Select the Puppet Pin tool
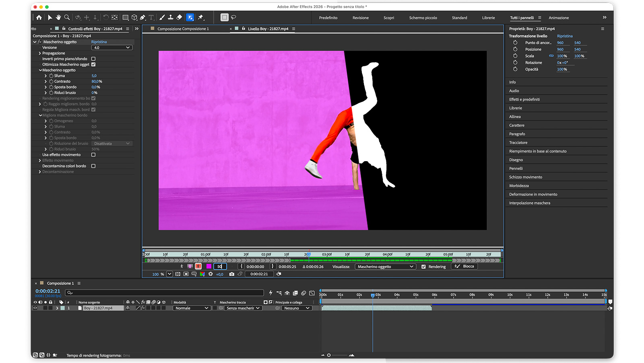This screenshot has width=644, height=363. (x=201, y=17)
